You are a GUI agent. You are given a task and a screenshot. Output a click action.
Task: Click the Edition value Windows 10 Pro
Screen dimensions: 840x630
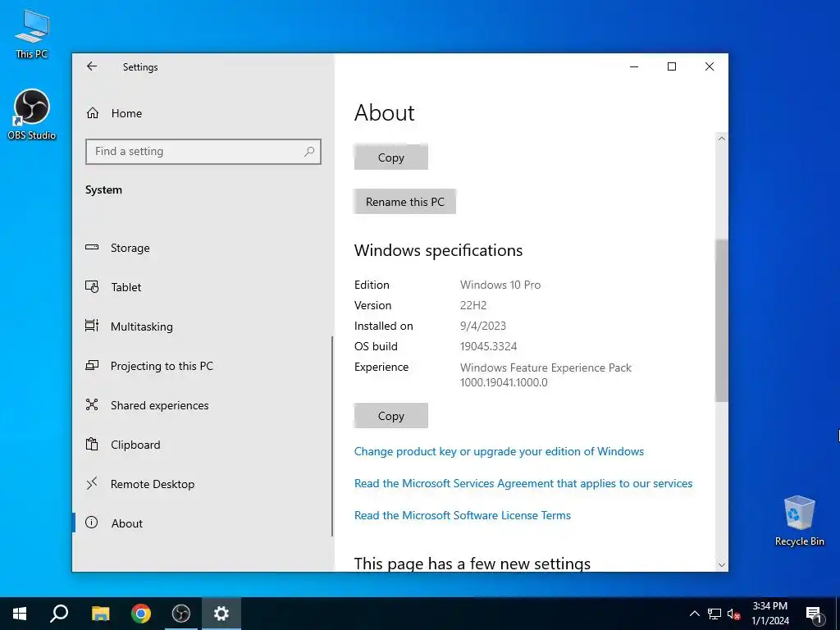click(x=500, y=285)
